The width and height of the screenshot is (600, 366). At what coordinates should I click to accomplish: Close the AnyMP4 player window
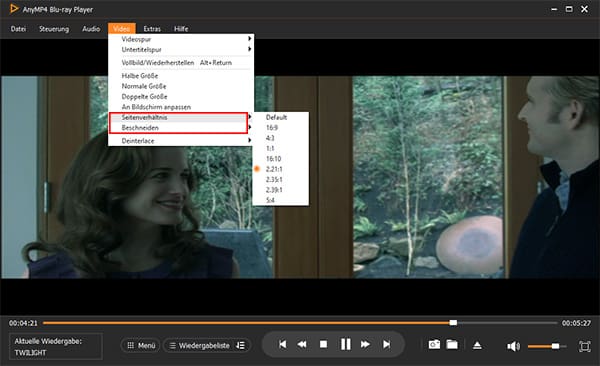pos(584,9)
